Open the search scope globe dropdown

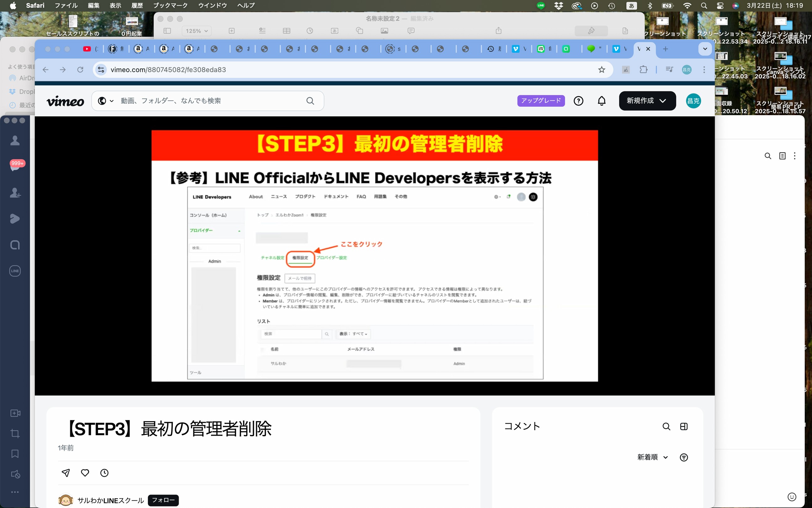[x=105, y=101]
